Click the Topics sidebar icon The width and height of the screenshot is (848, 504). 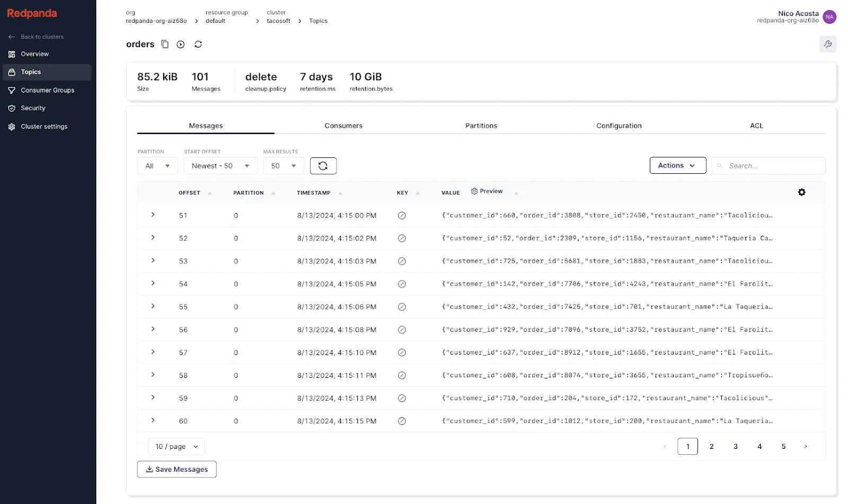pyautogui.click(x=12, y=72)
